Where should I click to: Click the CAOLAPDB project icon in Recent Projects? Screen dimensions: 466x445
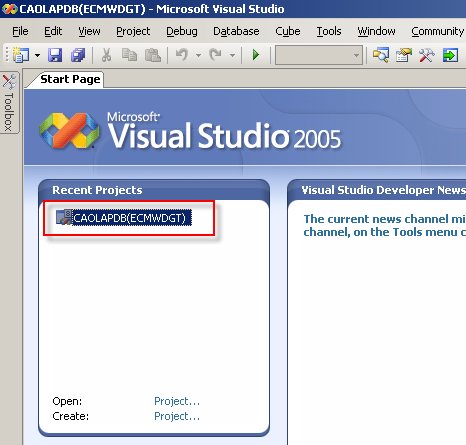coord(64,217)
